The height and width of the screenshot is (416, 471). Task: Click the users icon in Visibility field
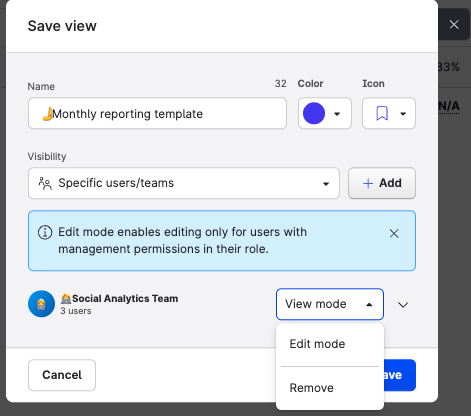point(45,183)
